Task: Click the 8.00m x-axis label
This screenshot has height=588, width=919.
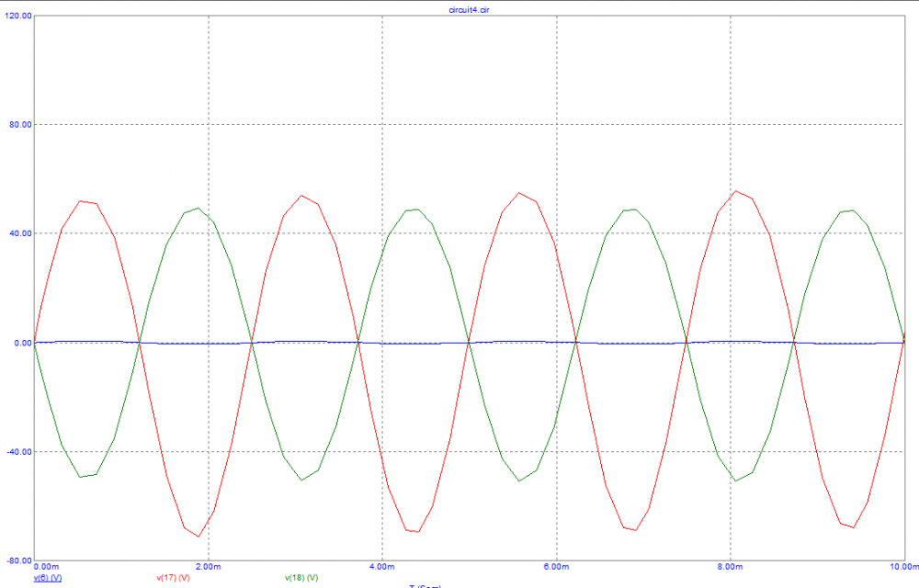Action: click(730, 567)
